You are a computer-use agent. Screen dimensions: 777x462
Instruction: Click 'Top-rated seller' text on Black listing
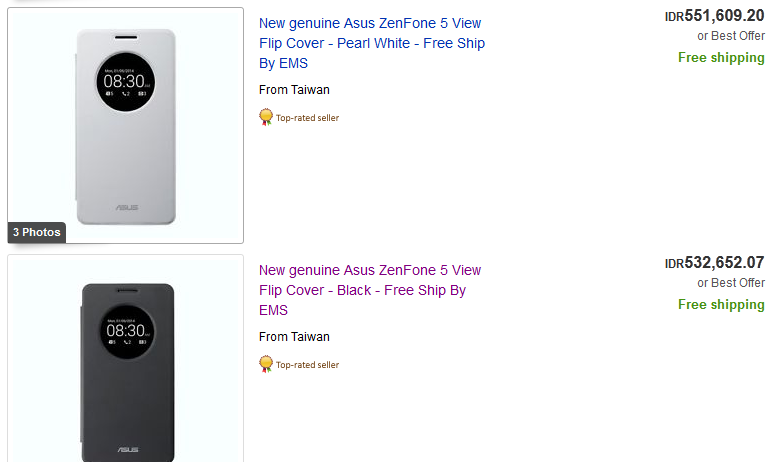[x=307, y=365]
